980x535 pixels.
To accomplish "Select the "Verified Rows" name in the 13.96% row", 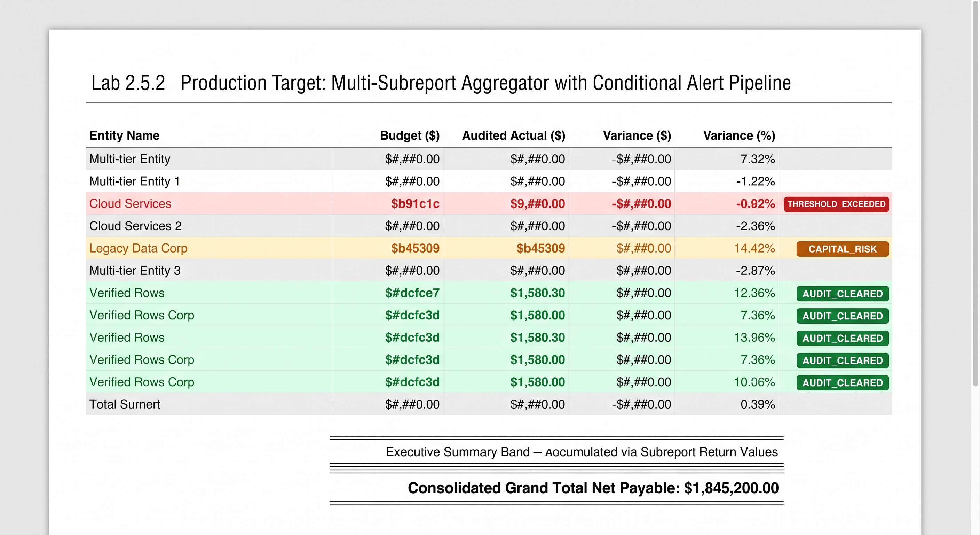I will click(x=127, y=338).
